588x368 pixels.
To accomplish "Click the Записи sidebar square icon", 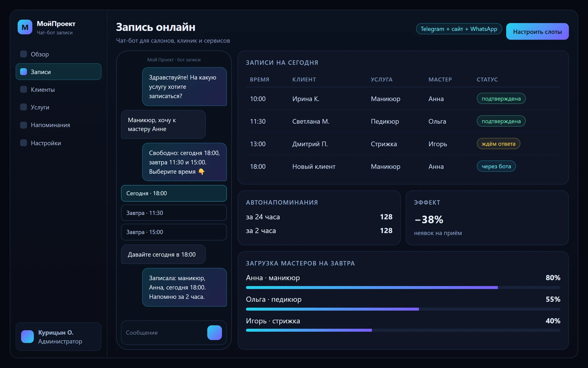I will pos(24,72).
